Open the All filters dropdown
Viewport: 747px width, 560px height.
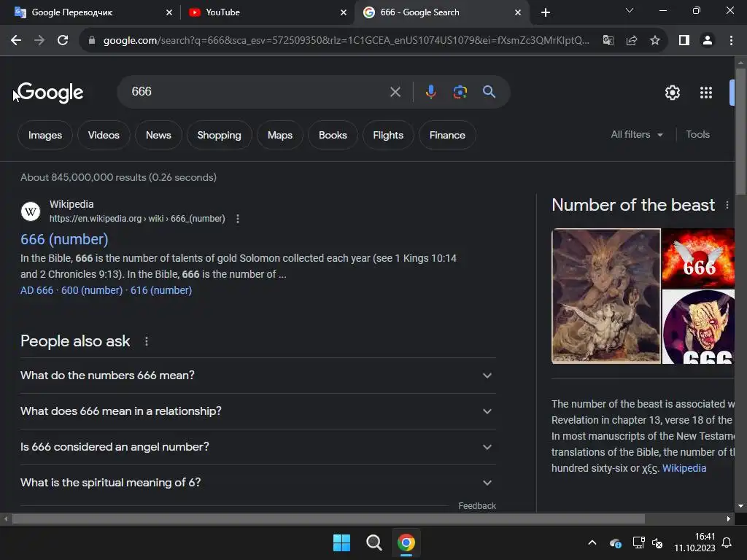[637, 135]
